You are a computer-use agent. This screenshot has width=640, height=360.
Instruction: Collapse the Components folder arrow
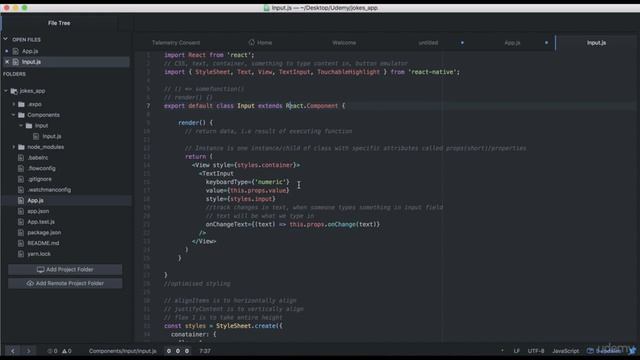pyautogui.click(x=13, y=115)
